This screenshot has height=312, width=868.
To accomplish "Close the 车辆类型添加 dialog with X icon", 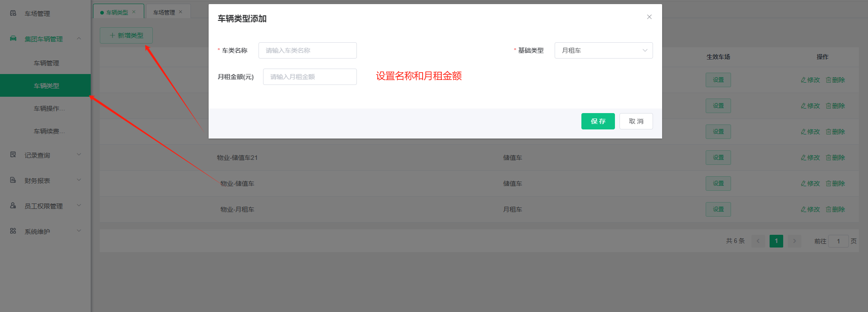I will pyautogui.click(x=649, y=17).
